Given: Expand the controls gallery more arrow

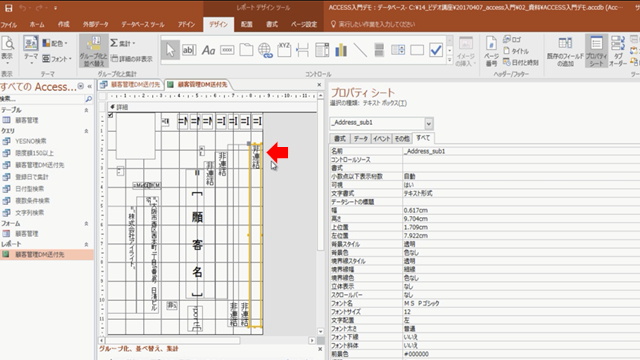Looking at the screenshot, I should click(450, 60).
